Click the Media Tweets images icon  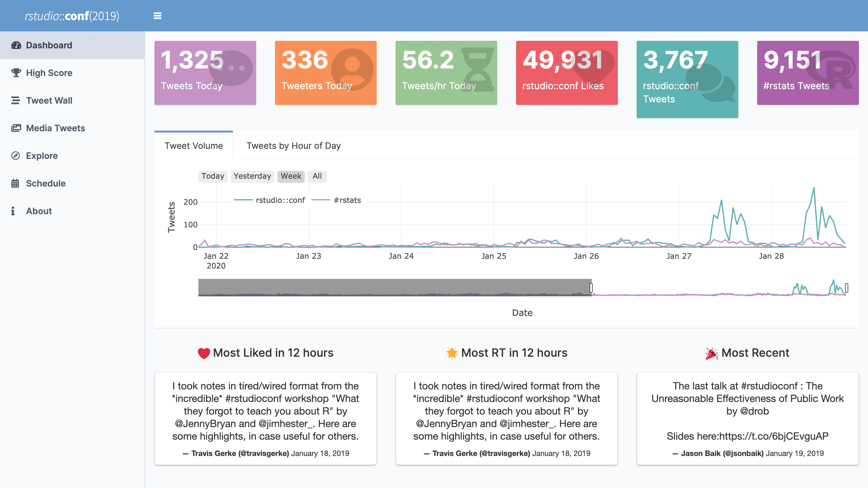point(16,128)
